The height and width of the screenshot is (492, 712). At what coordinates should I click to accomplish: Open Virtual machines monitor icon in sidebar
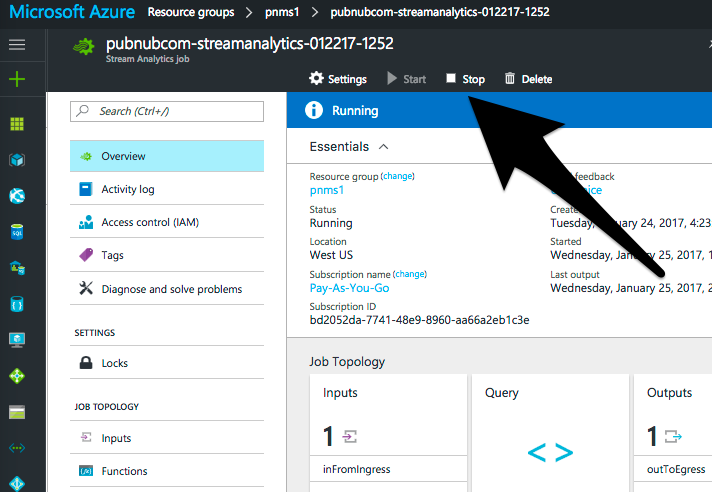[x=17, y=339]
